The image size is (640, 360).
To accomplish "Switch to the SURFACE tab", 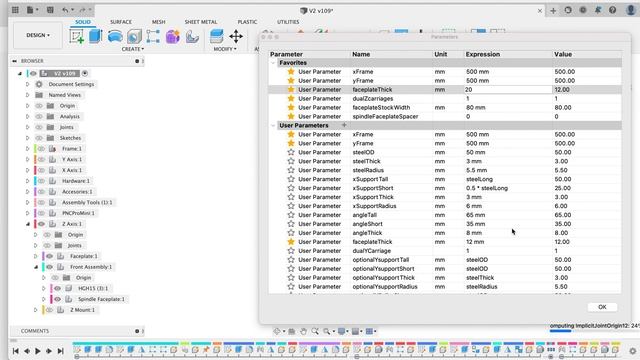I will point(121,22).
